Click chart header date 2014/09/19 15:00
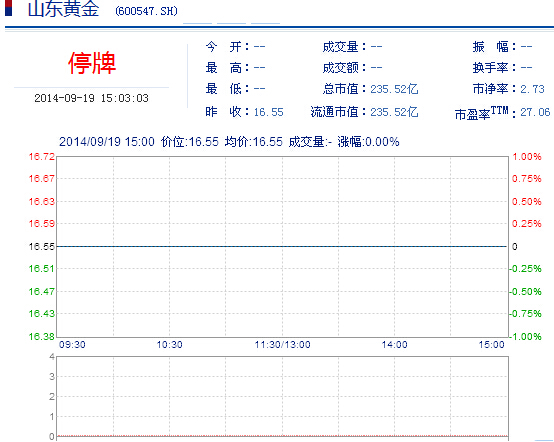 pos(107,142)
